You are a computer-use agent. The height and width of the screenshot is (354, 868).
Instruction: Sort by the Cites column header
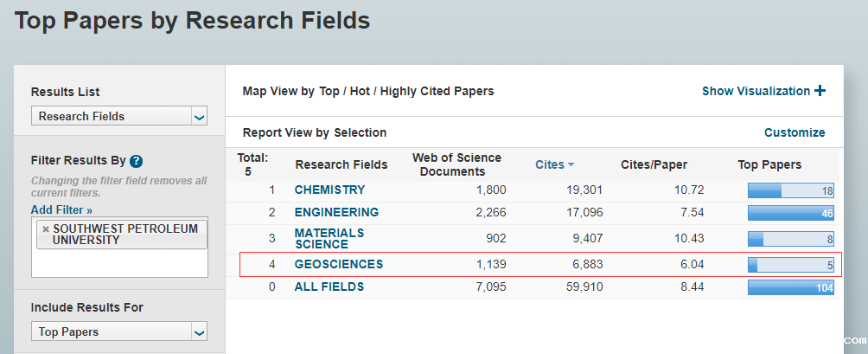coord(549,164)
